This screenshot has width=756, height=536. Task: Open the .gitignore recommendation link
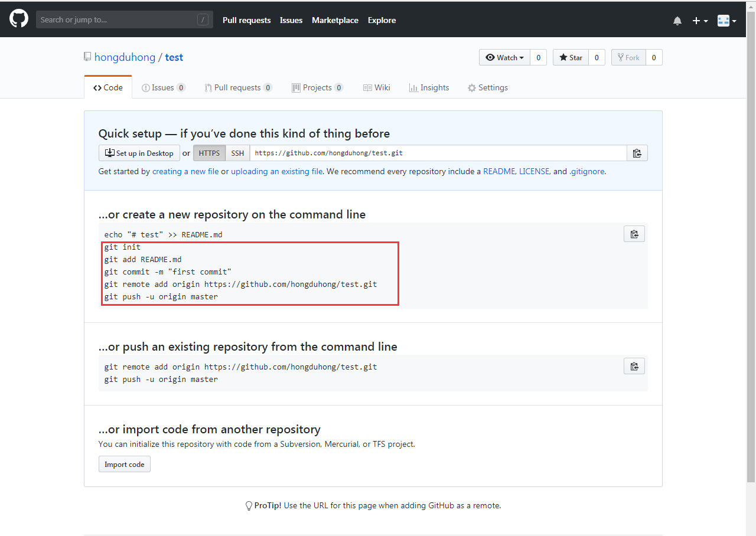[587, 171]
